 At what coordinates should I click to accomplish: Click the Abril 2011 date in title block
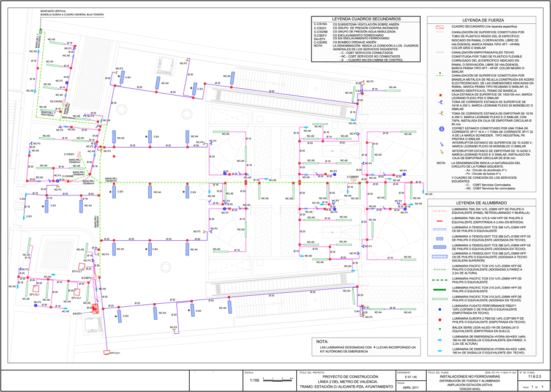click(x=411, y=387)
